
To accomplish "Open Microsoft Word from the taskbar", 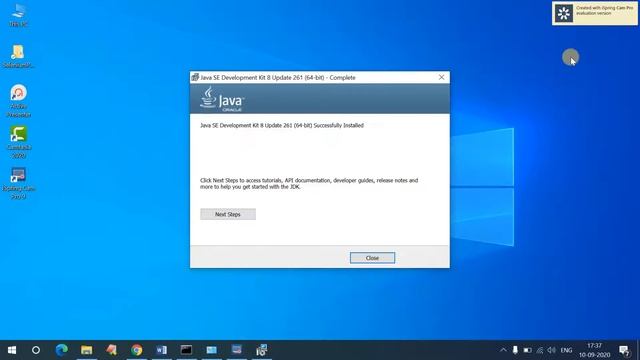I will [162, 350].
